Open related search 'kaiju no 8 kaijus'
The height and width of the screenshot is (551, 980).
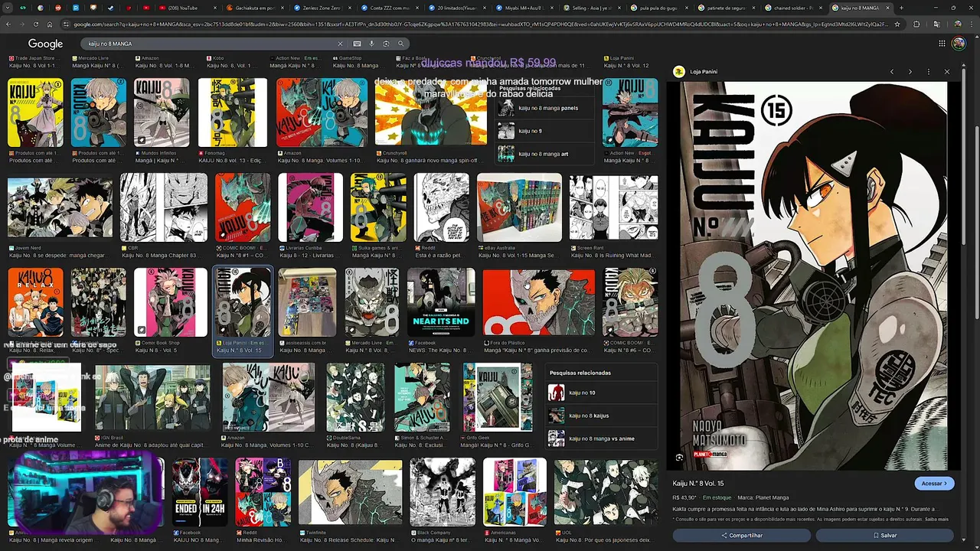point(602,416)
